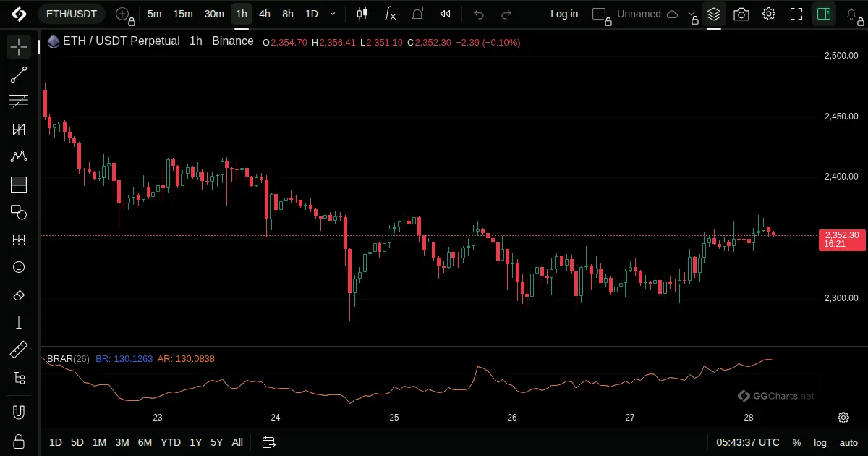Start bar replay mode

446,14
